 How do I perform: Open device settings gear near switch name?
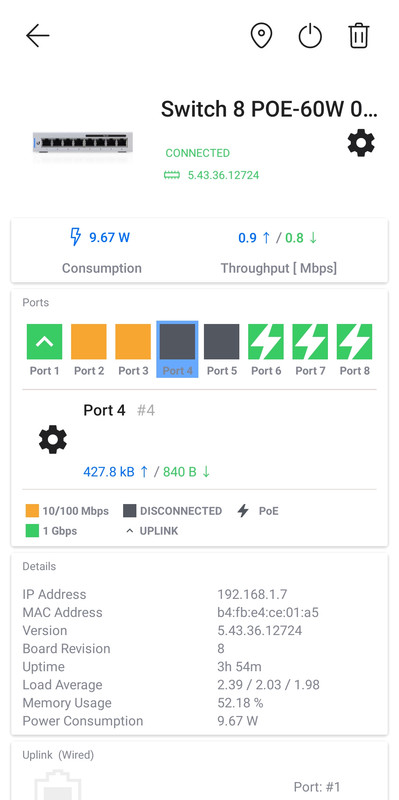tap(361, 143)
